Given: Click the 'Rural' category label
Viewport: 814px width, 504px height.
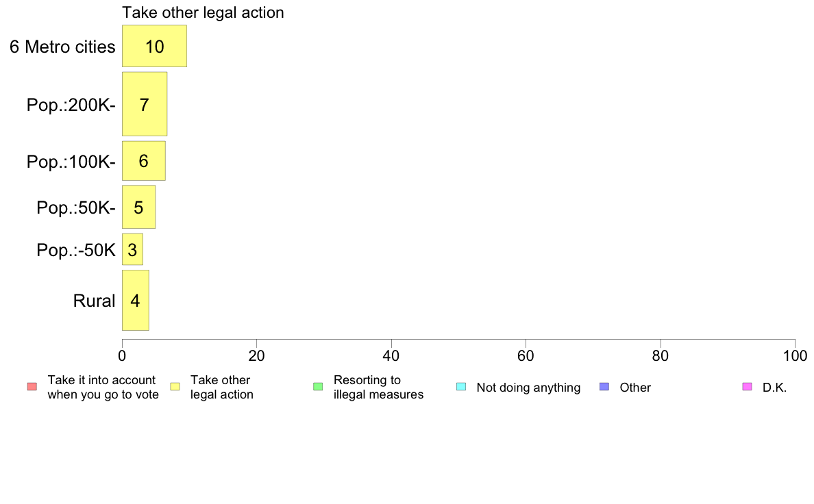Looking at the screenshot, I should 94,301.
